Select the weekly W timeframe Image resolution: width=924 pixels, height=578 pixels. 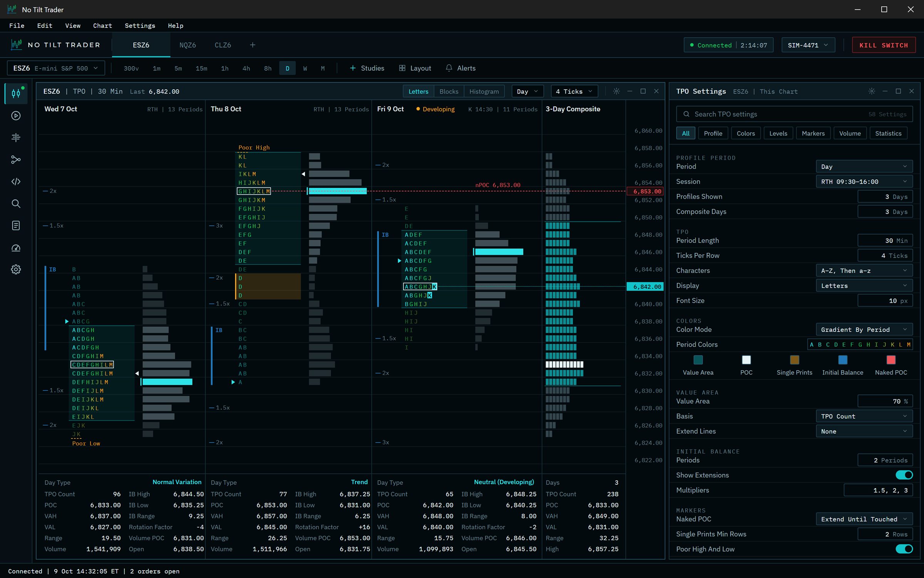coord(305,68)
